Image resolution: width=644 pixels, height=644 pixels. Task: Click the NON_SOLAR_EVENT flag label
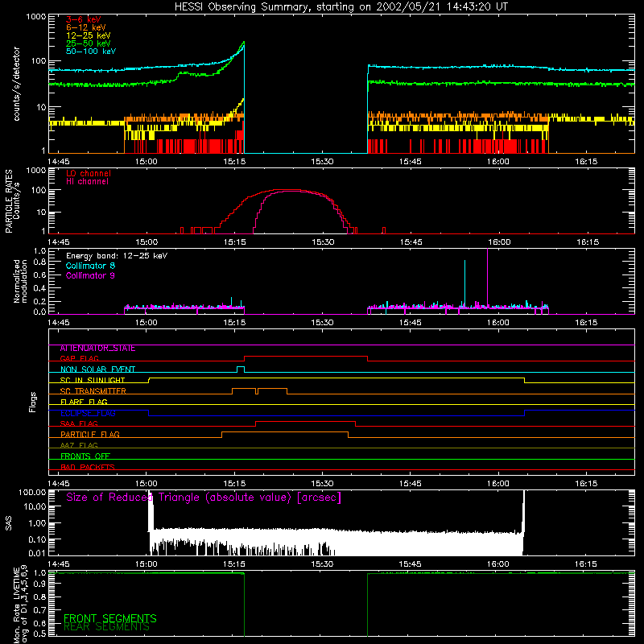point(97,369)
